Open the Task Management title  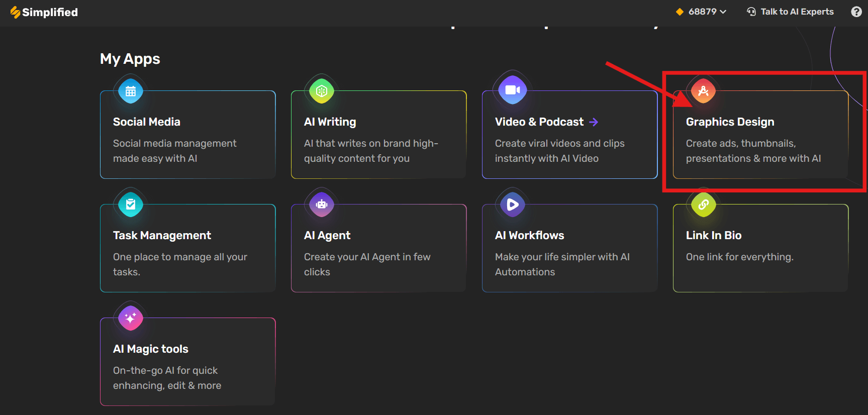click(x=162, y=236)
